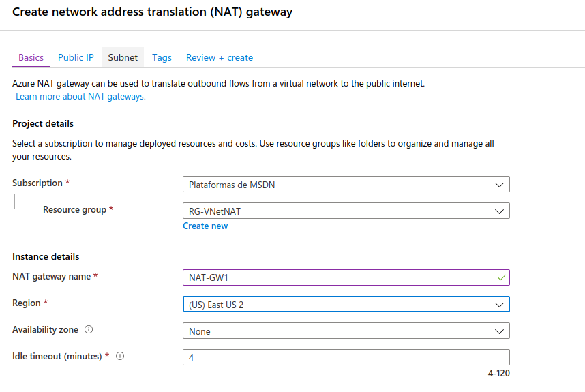Click the chevron arrow on the Resource group field
Screen dimensions: 585x392
500,211
